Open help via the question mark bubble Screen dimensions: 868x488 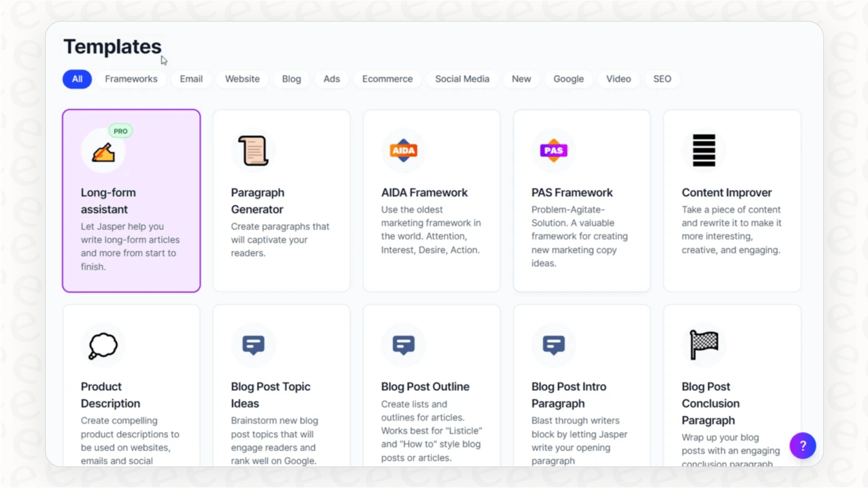coord(802,445)
